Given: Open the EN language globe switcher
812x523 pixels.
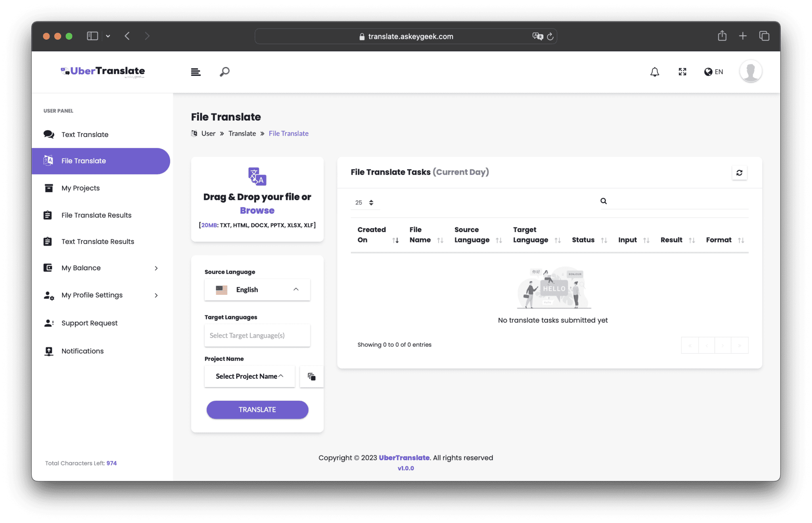Looking at the screenshot, I should click(x=713, y=72).
